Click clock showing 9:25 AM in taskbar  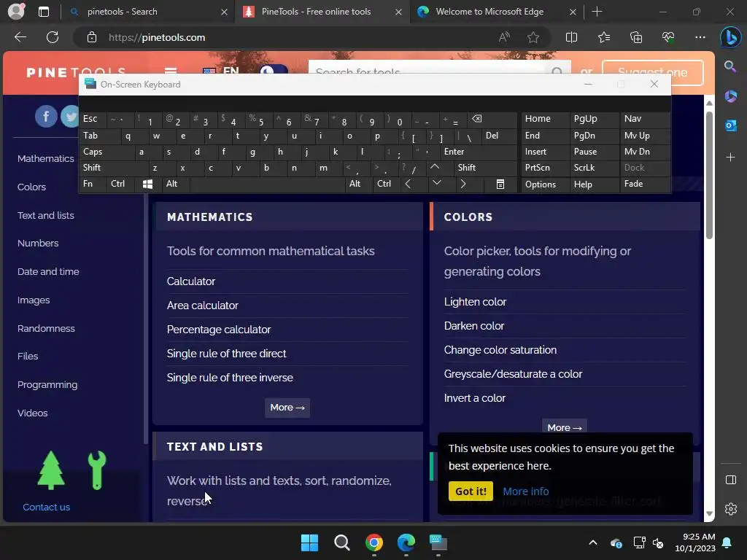click(x=695, y=542)
